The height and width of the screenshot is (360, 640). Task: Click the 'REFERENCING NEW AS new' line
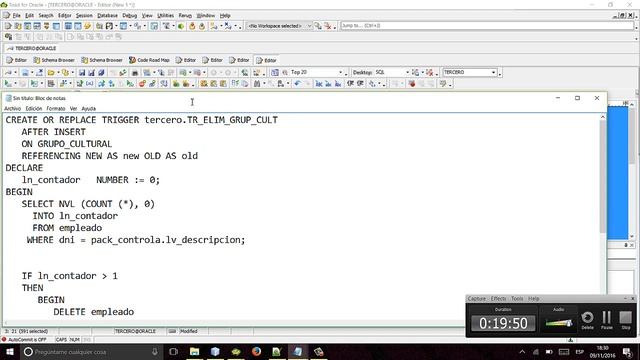coord(109,156)
